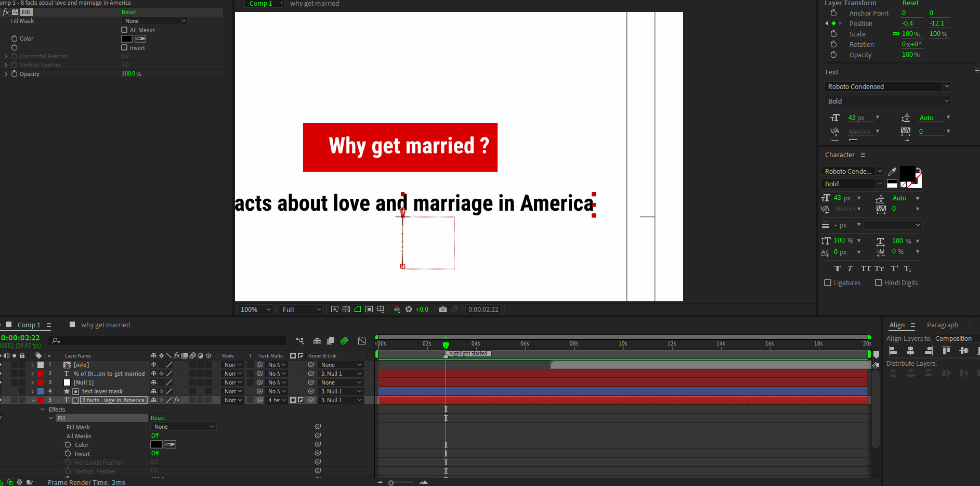Enable the All Masks checkbox
Viewport: 980px width, 486px height.
pyautogui.click(x=124, y=30)
